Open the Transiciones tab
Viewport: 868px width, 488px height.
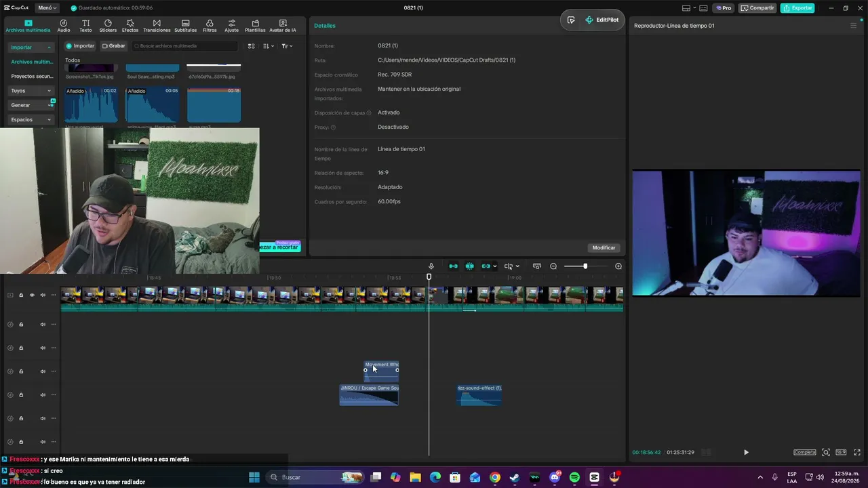tap(157, 26)
